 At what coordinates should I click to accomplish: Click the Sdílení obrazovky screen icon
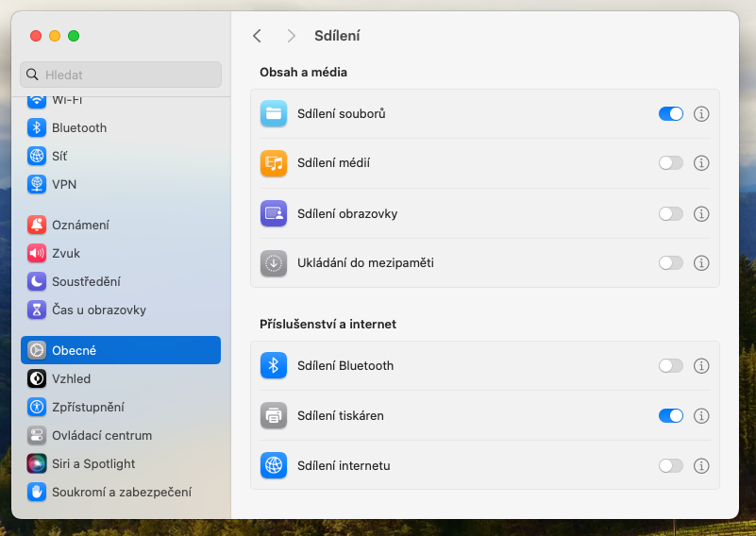point(274,213)
